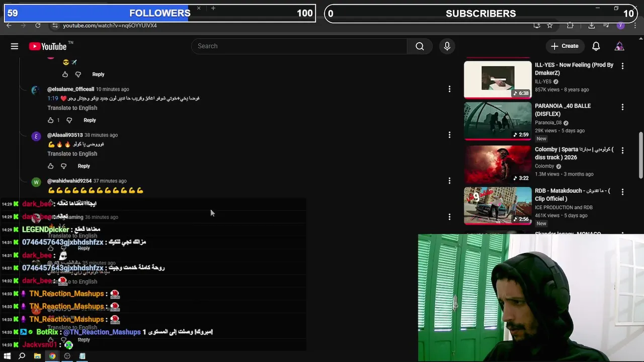Translate @Alaaali93513 comment to English
Viewport: 644px width, 362px height.
[72, 154]
